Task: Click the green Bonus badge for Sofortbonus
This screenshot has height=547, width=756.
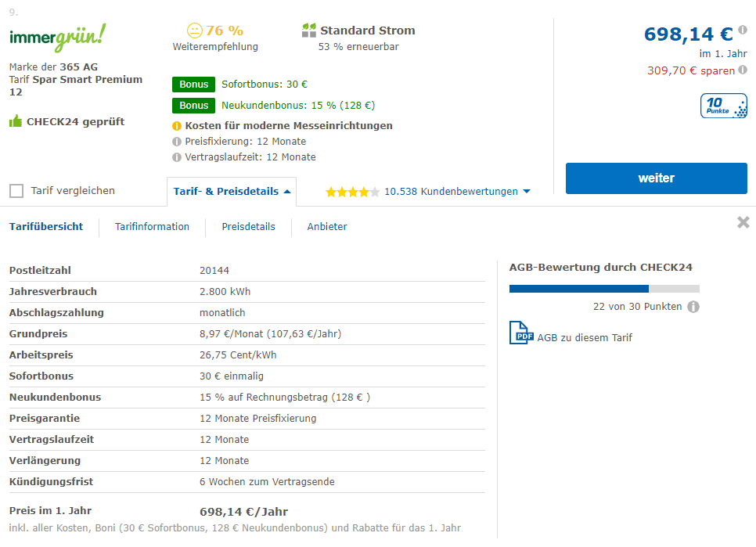Action: [194, 85]
